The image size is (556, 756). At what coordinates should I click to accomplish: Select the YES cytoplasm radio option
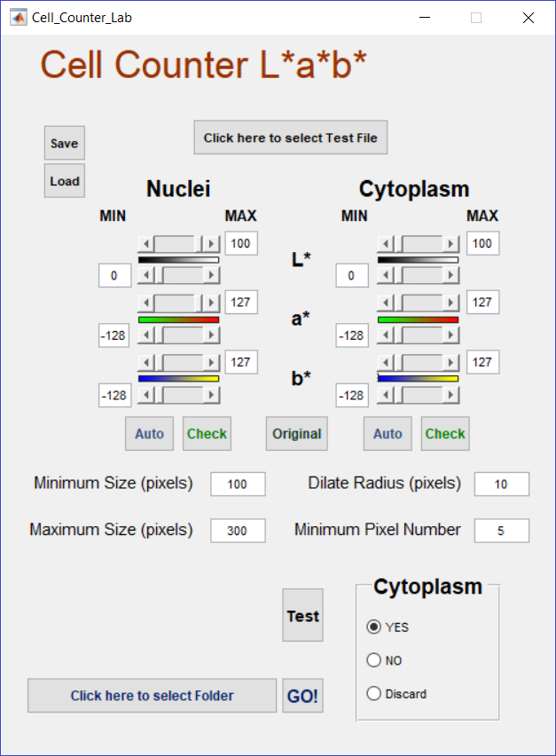pos(373,626)
